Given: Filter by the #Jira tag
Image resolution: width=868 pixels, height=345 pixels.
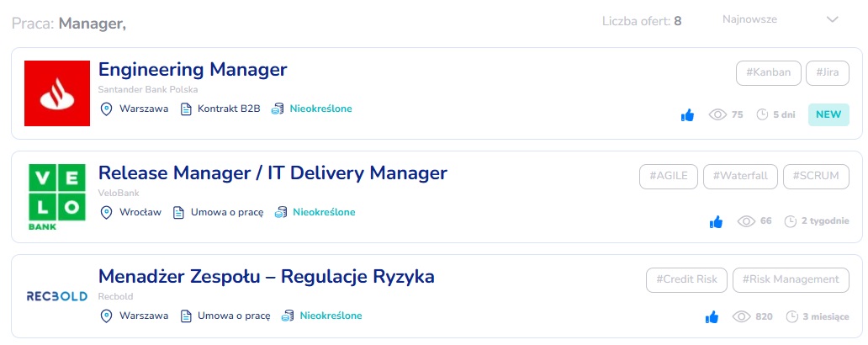Looking at the screenshot, I should pos(827,72).
